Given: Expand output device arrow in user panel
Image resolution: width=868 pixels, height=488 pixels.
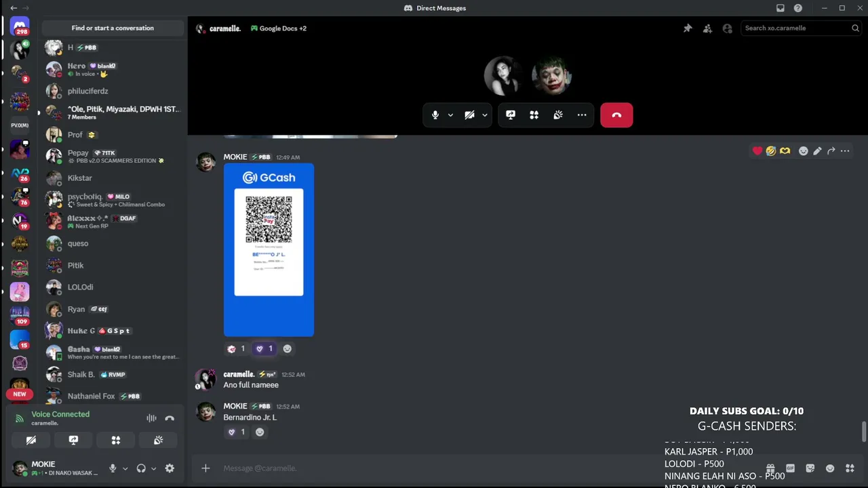Looking at the screenshot, I should [153, 468].
